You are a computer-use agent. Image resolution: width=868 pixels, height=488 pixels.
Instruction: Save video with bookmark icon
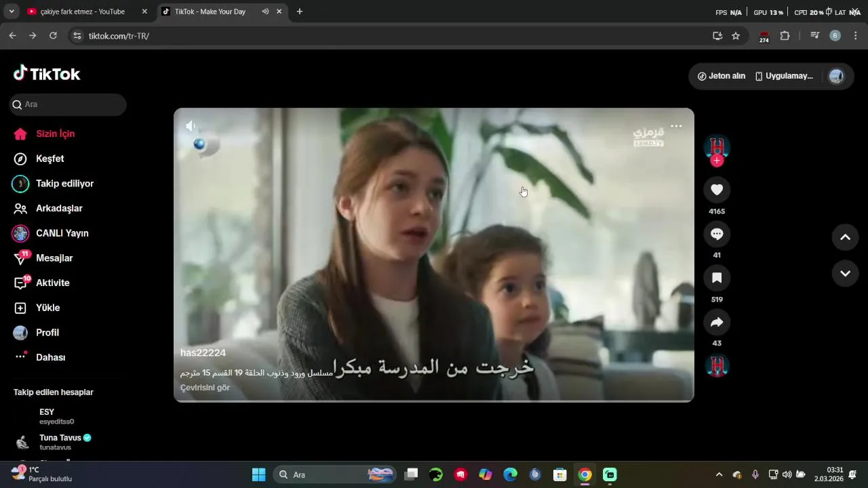point(717,278)
